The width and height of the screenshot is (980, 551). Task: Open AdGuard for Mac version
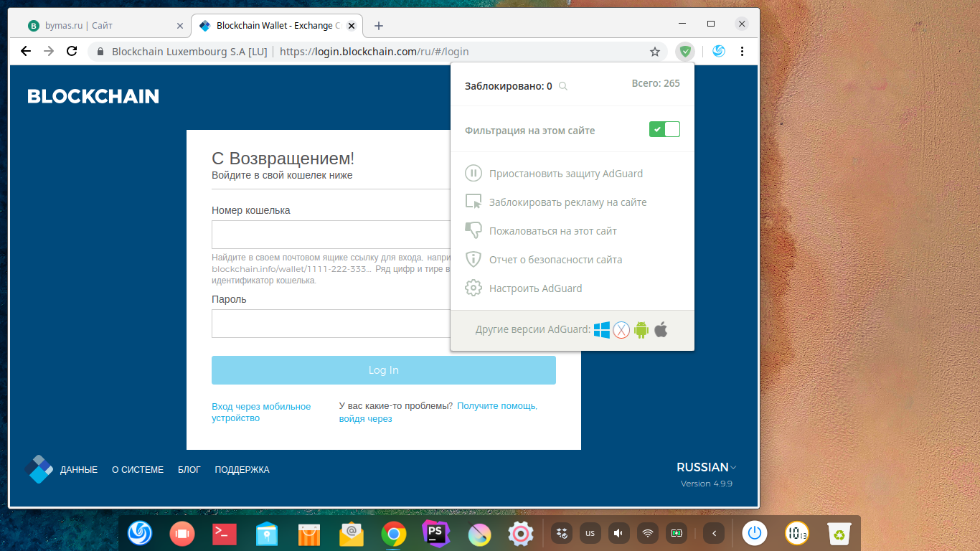pyautogui.click(x=621, y=330)
